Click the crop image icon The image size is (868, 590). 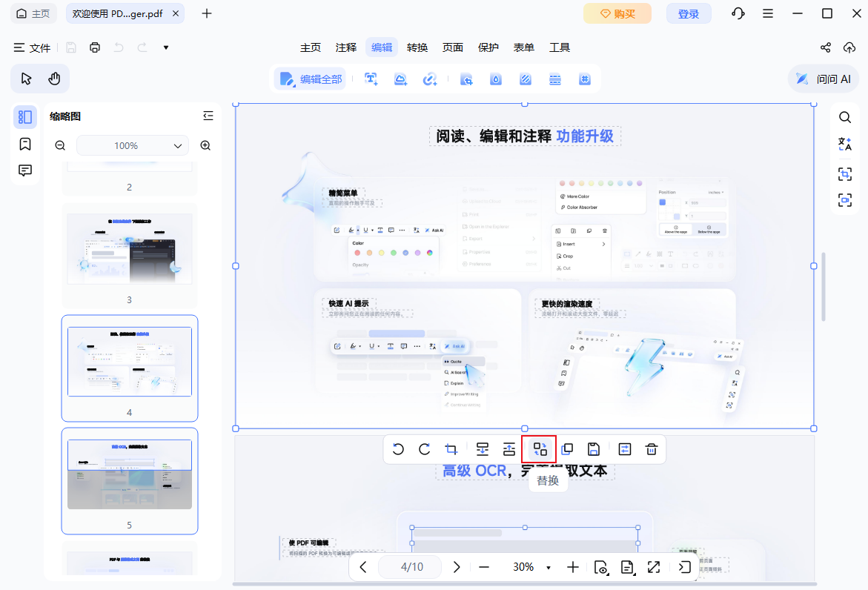click(451, 449)
